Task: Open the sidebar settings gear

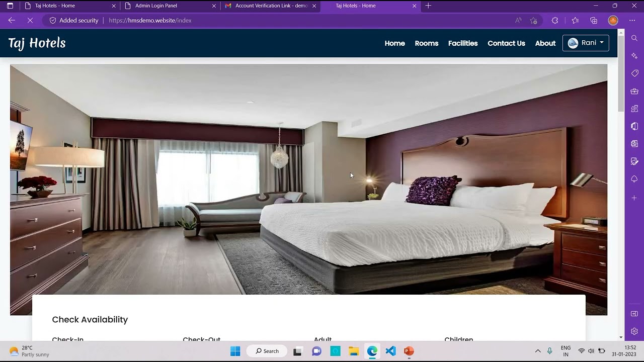Action: click(x=634, y=331)
